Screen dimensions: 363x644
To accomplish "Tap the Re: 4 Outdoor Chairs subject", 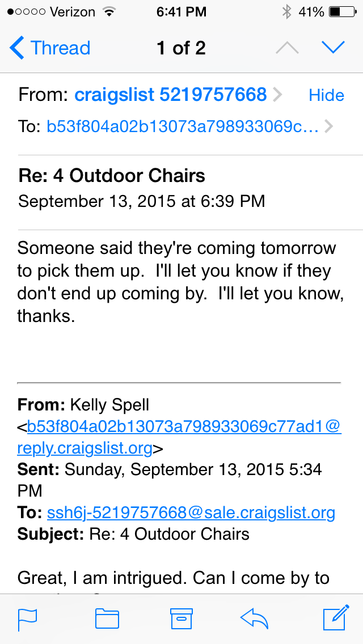I will [x=112, y=176].
